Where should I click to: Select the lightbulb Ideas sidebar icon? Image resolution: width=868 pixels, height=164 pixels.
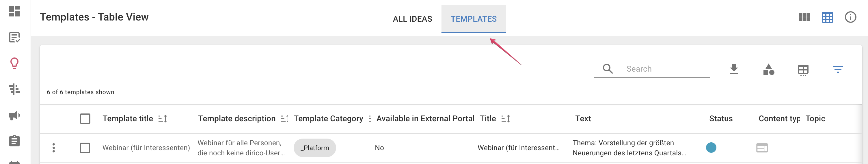point(14,63)
